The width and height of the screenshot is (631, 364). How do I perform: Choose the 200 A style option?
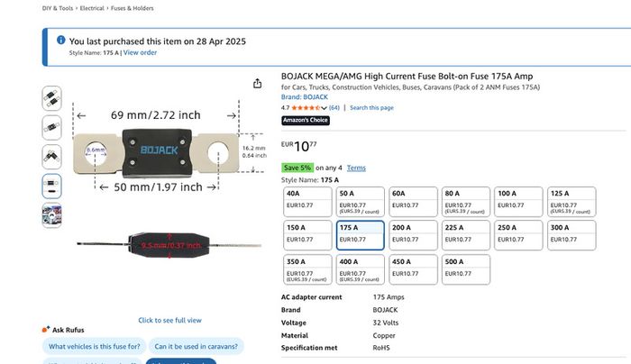(413, 235)
